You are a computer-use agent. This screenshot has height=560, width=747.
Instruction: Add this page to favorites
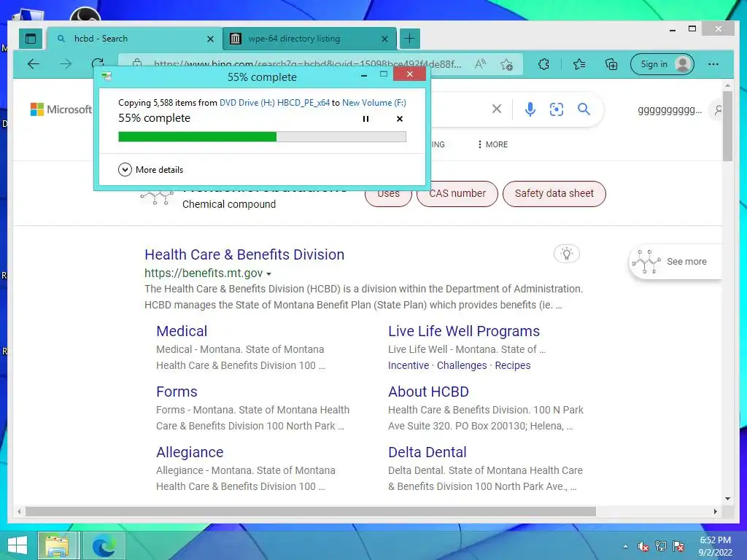[x=507, y=64]
